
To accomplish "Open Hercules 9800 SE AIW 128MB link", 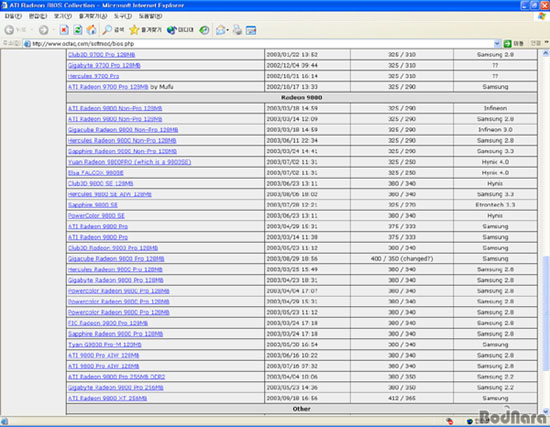I will pyautogui.click(x=110, y=194).
